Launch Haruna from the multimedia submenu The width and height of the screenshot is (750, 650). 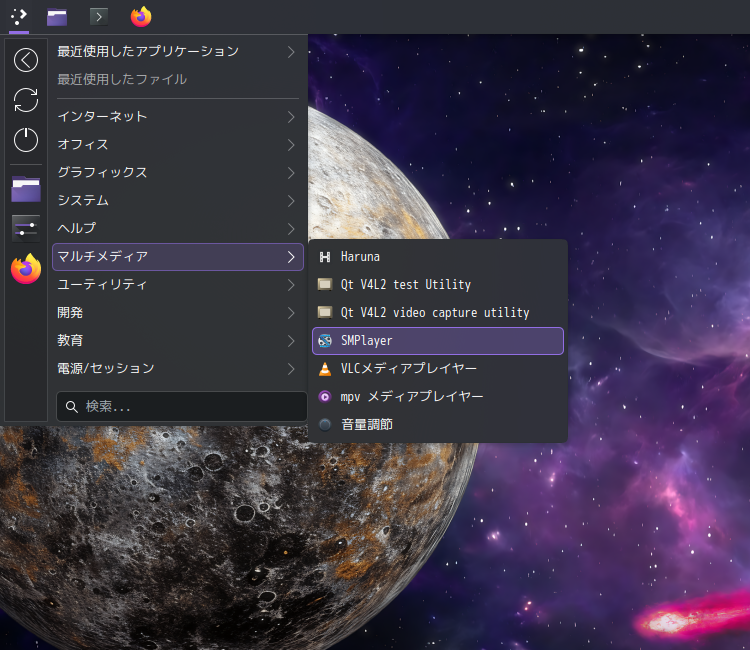coord(438,257)
